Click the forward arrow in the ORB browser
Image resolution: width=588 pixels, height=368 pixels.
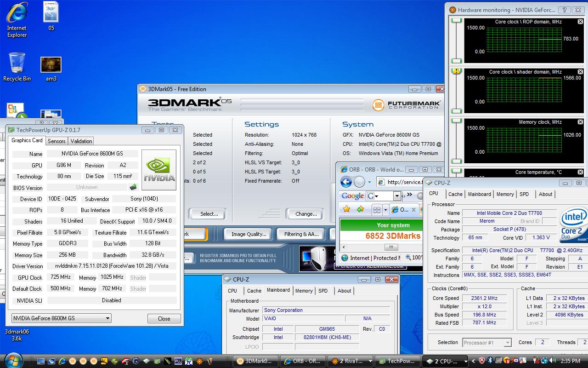(359, 182)
